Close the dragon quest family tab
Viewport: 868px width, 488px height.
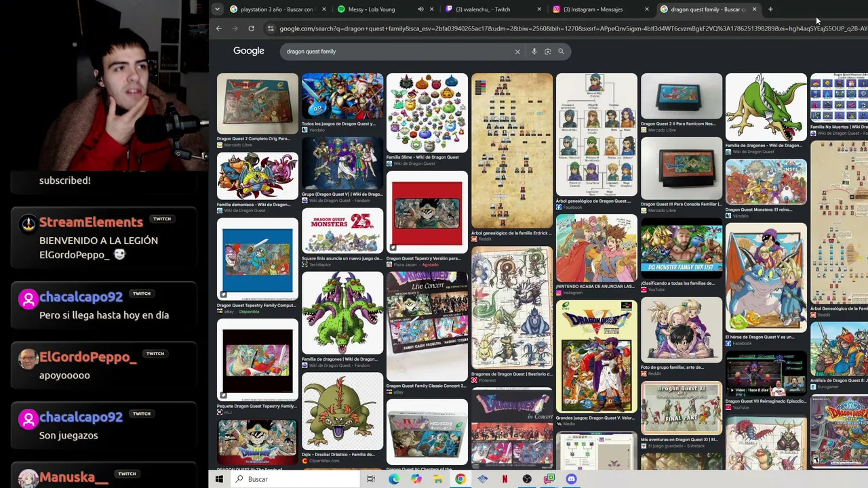[754, 9]
